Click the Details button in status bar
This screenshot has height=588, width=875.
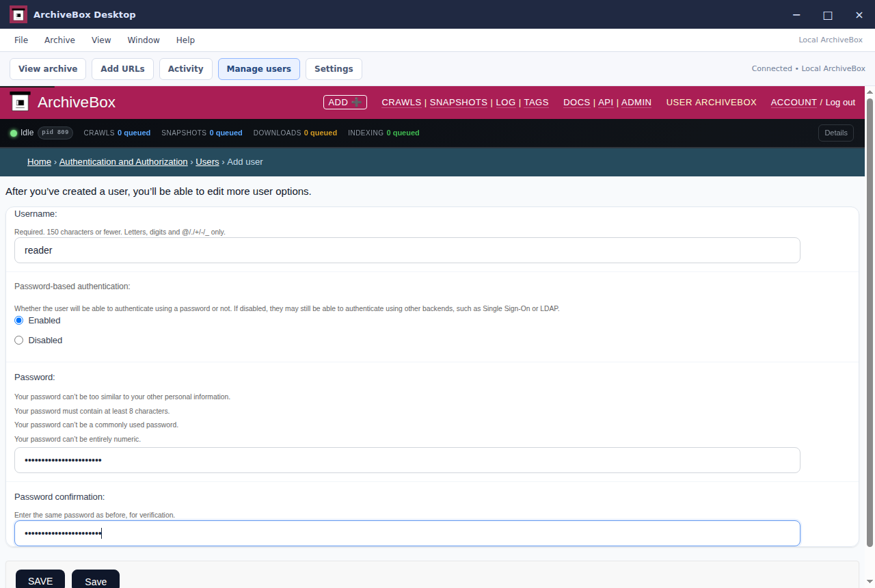point(836,133)
